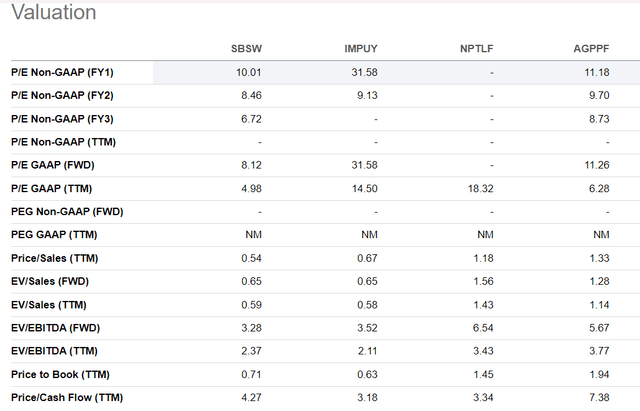Select the Price/Sales (TTM) row label
Viewport: 640px width, 411px height.
tap(54, 258)
